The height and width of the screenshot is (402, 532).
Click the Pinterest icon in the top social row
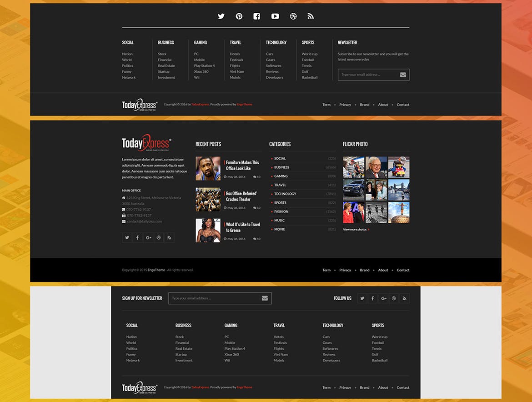pyautogui.click(x=239, y=16)
